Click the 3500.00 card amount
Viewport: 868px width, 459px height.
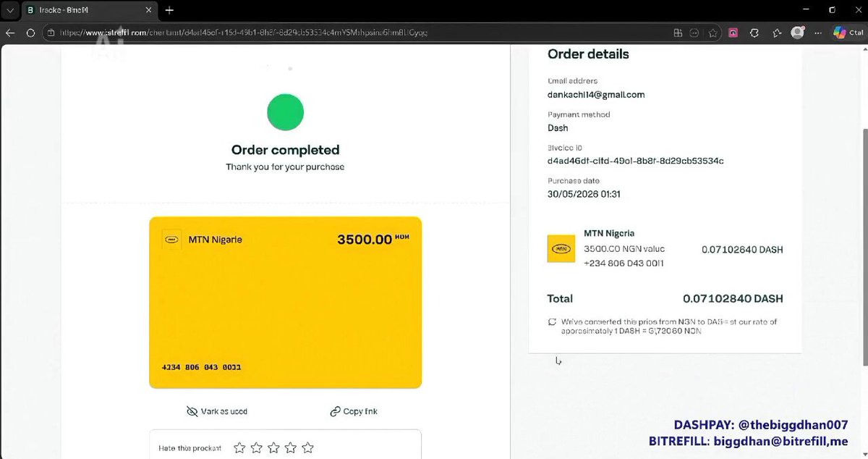point(365,240)
